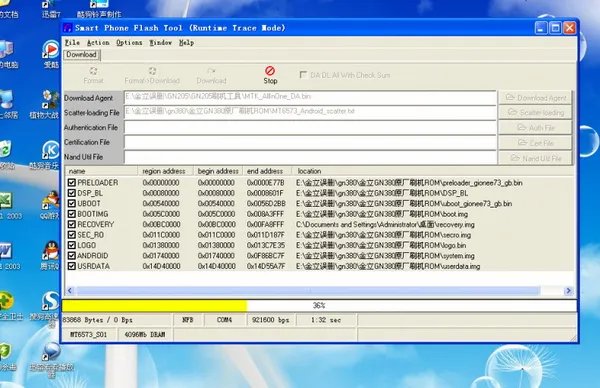Click the yellow download progress bar
600x388 pixels.
click(x=155, y=305)
